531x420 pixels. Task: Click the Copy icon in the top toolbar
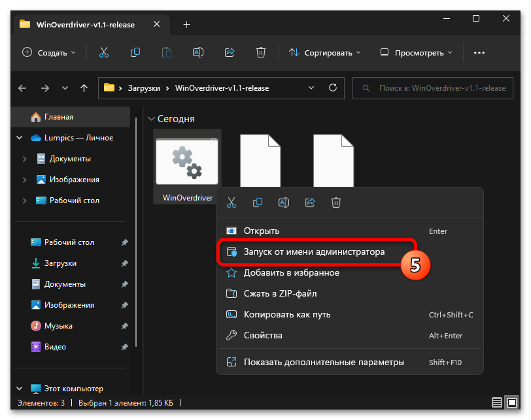click(x=135, y=52)
